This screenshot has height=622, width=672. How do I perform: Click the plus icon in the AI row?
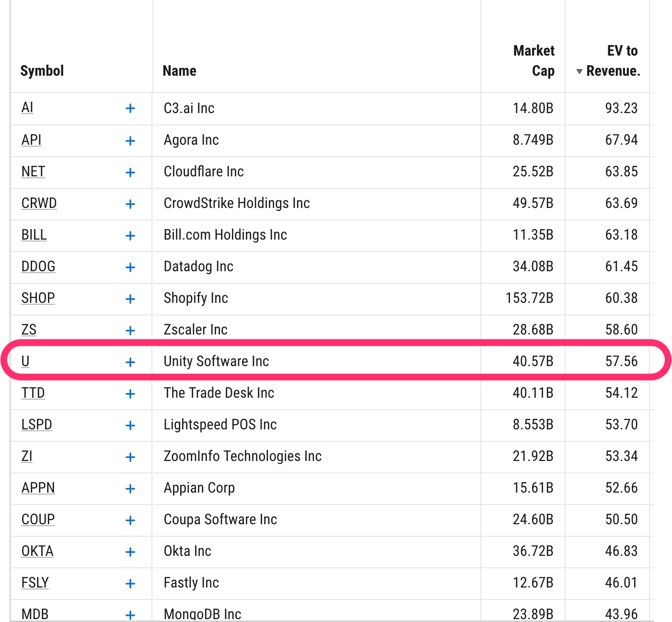pos(130,108)
